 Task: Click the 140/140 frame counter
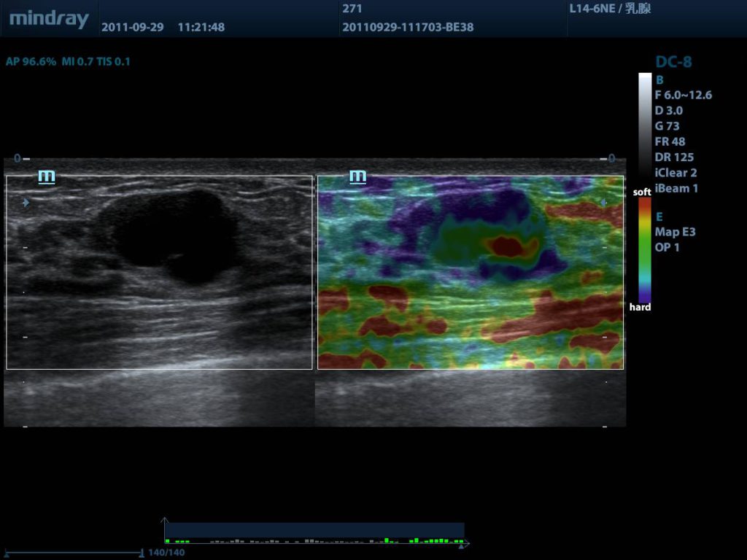click(x=166, y=553)
